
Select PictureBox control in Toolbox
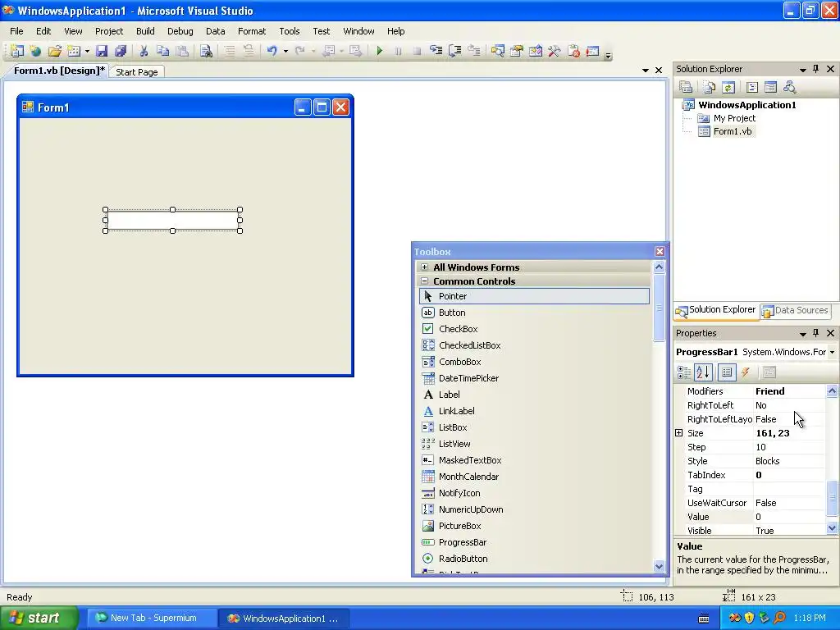534,526
